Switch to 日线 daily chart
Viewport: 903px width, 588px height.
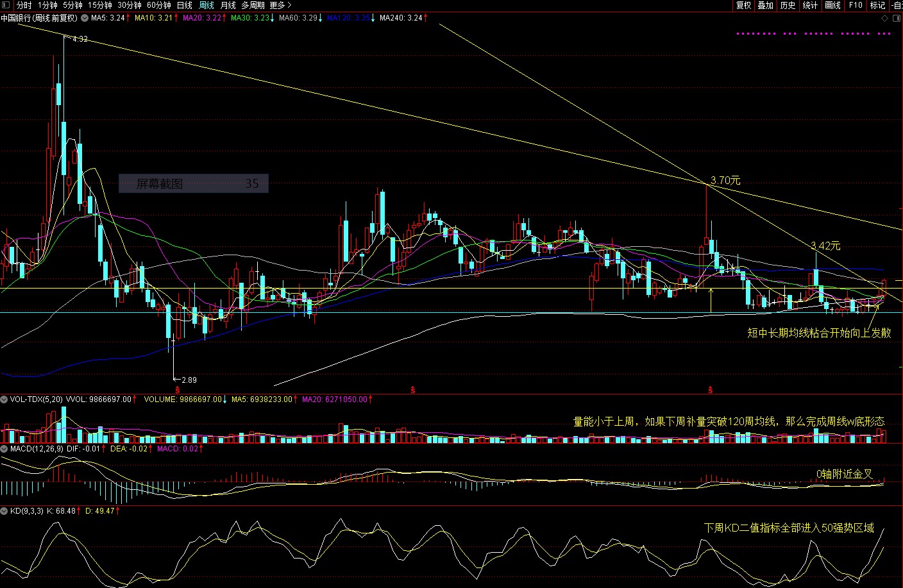[185, 5]
